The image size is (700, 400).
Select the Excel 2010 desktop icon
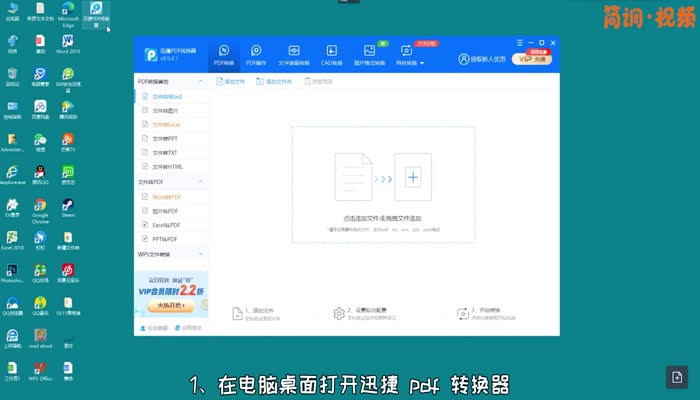pos(12,241)
